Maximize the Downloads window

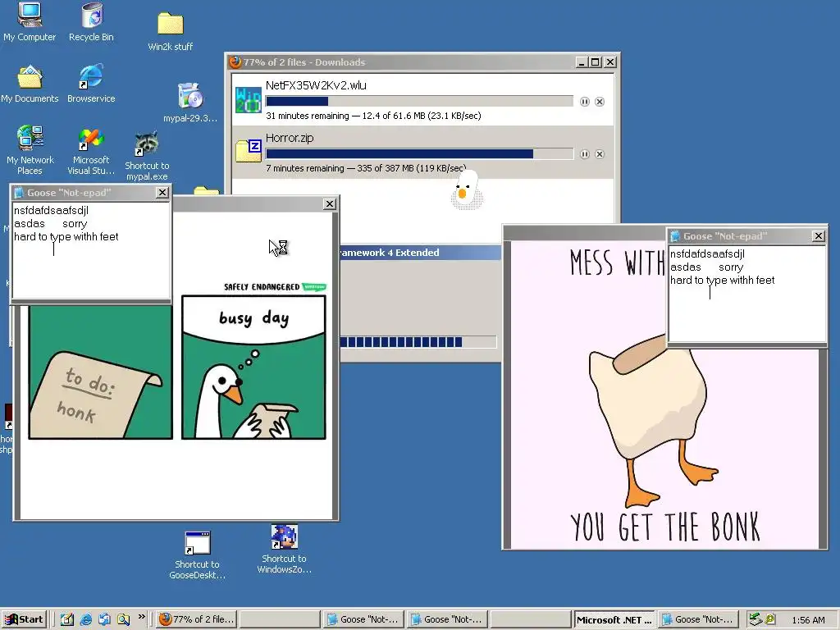596,62
